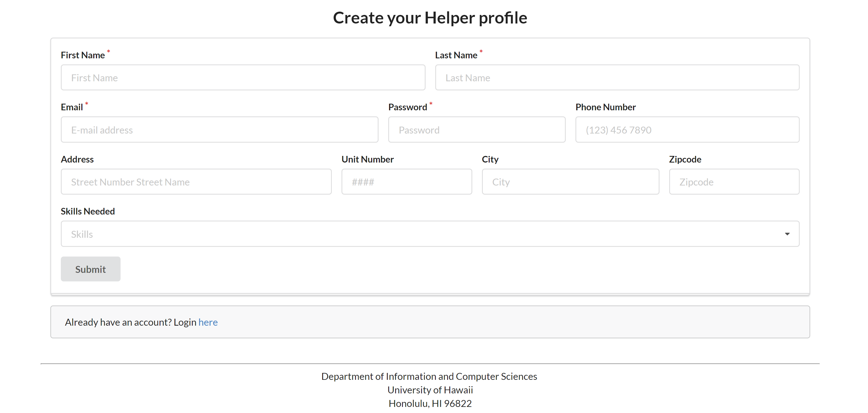
Task: Select the Unit Number field
Action: click(x=407, y=182)
